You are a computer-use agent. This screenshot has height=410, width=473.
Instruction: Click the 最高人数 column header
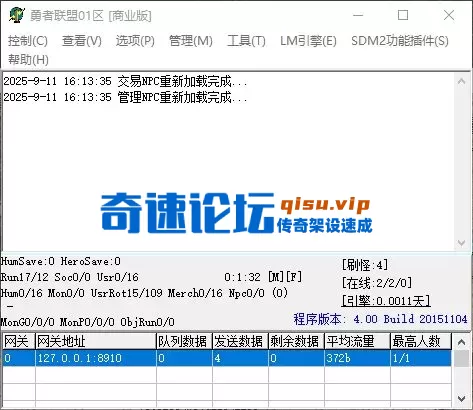coord(421,341)
